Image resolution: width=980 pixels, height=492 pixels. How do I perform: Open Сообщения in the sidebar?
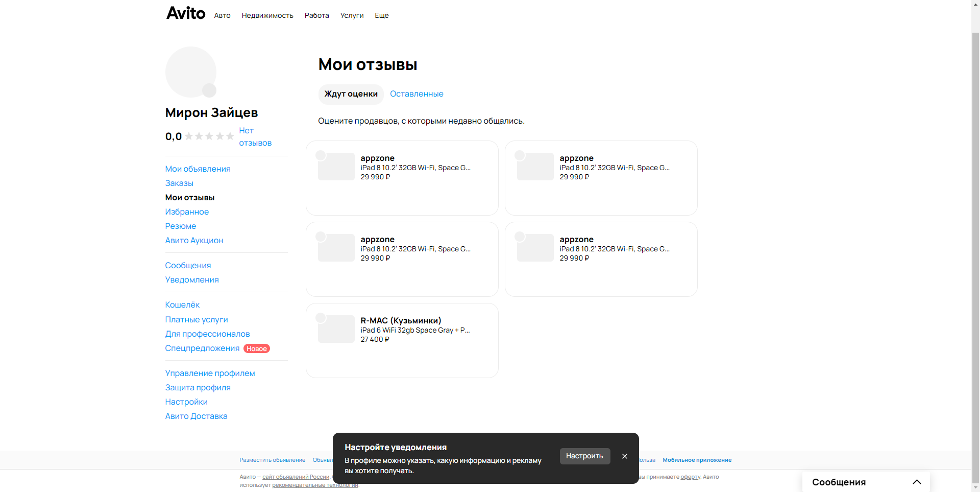(x=188, y=266)
